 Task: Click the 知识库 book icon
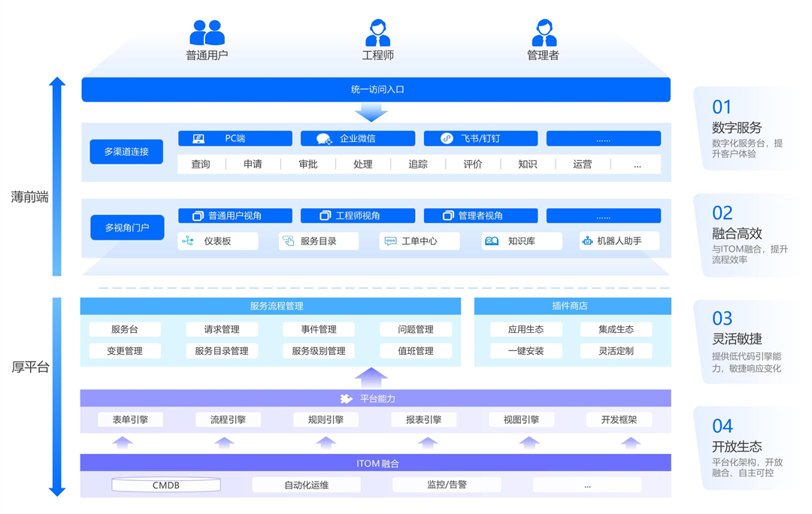492,241
